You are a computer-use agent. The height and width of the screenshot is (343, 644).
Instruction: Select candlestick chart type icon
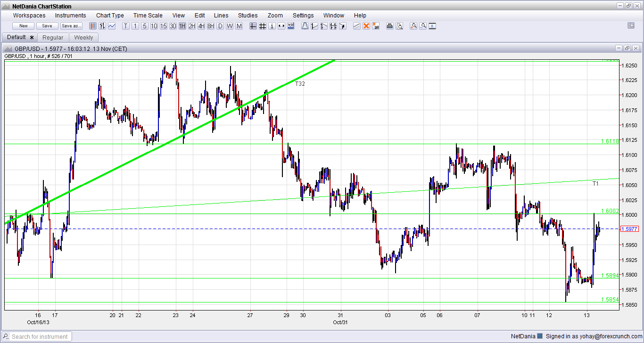(x=93, y=26)
